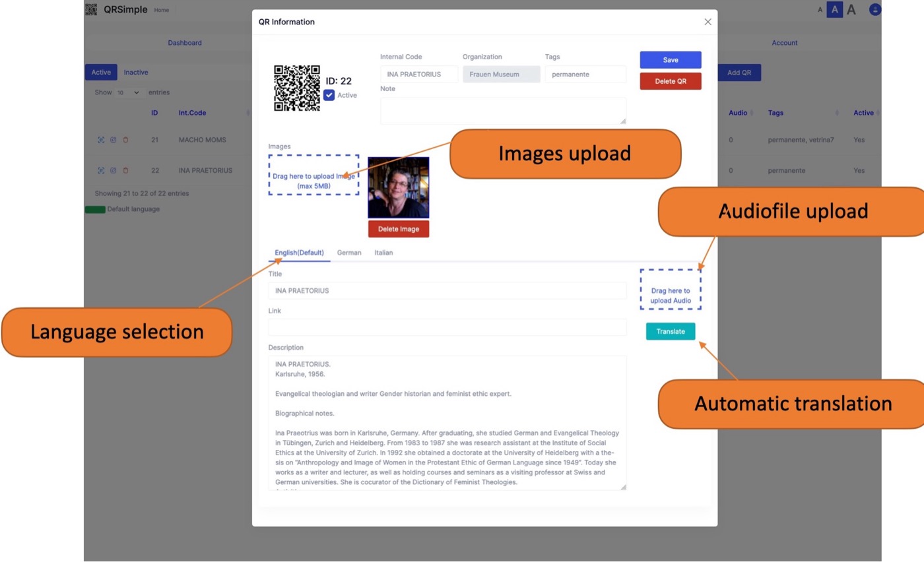
Task: Click the Internal Code input field
Action: click(419, 75)
